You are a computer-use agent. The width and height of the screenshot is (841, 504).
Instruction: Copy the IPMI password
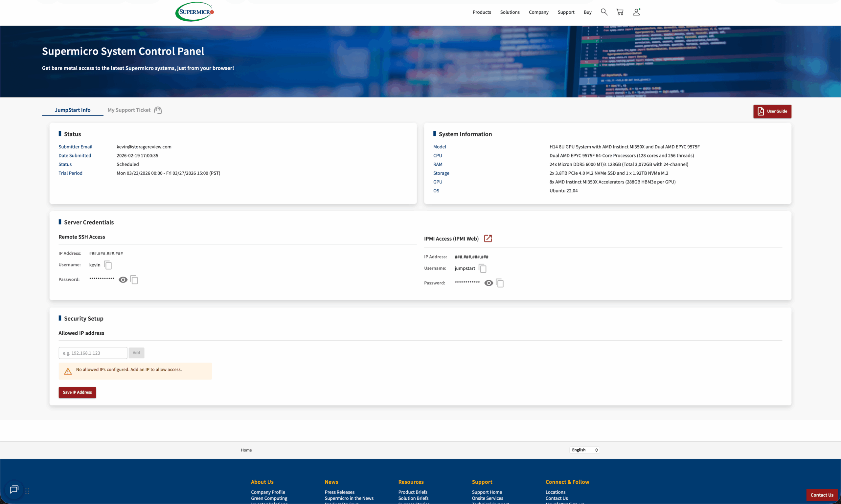(500, 283)
